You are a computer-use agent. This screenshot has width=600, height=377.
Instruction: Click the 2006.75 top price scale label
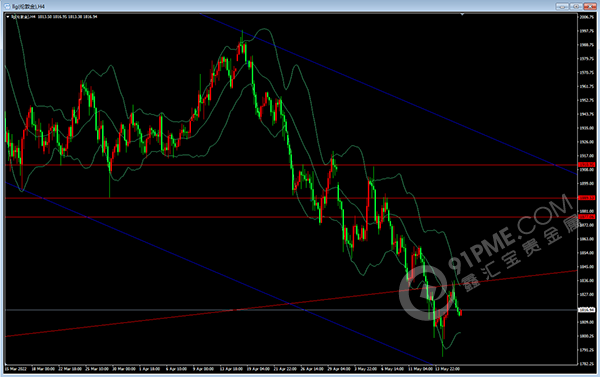pos(587,17)
